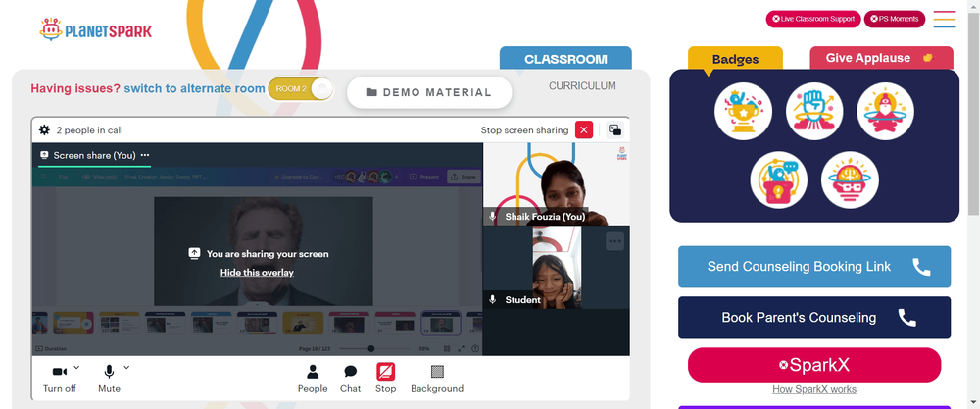This screenshot has height=409, width=980.
Task: Click the red Stop sharing control
Action: point(385,379)
